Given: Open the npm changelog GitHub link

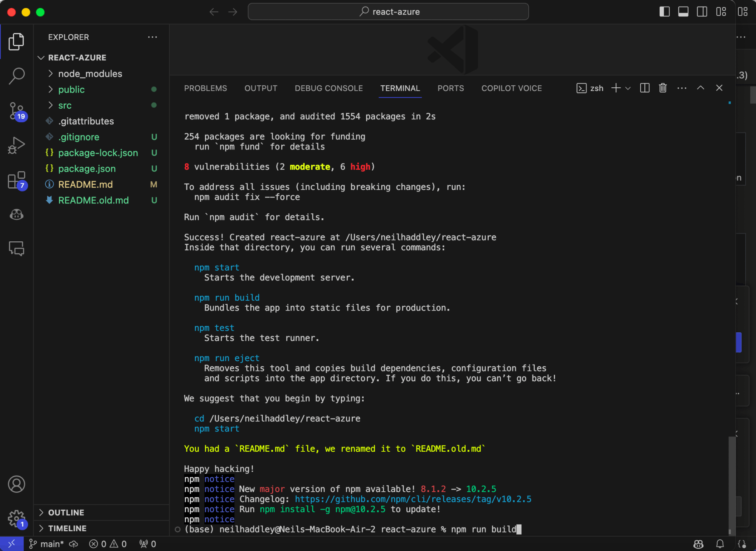Looking at the screenshot, I should pos(413,499).
